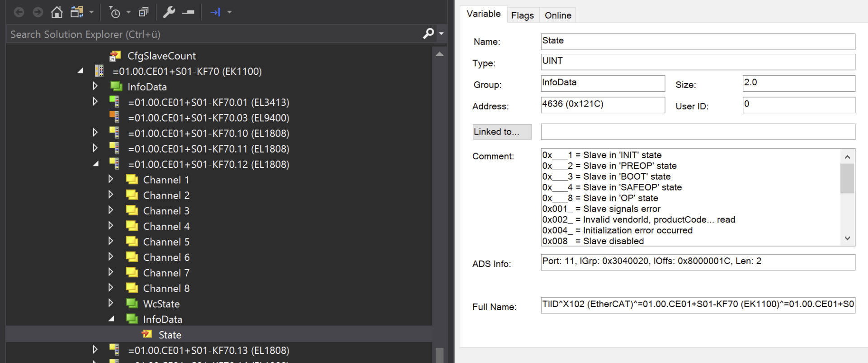The width and height of the screenshot is (868, 363).
Task: Open the Switch Views dropdown arrow
Action: tap(91, 12)
